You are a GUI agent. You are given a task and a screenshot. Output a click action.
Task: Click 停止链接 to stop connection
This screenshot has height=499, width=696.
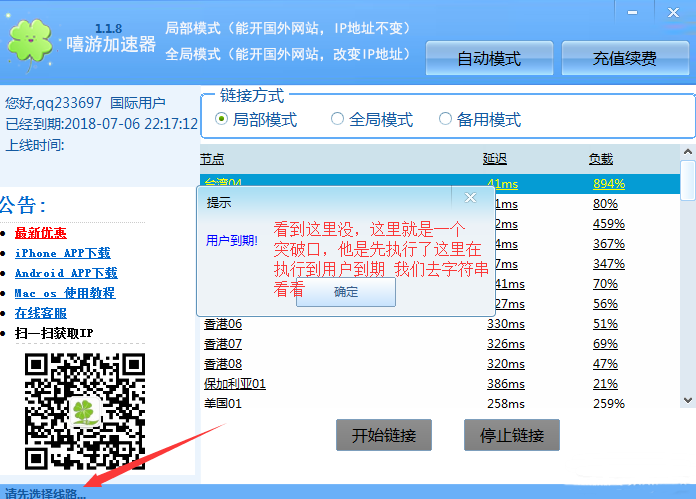point(511,436)
